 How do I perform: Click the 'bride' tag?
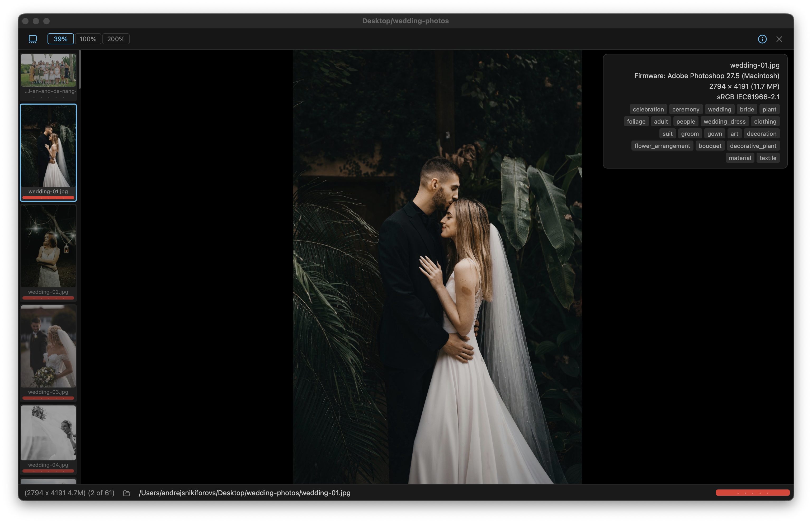click(747, 109)
